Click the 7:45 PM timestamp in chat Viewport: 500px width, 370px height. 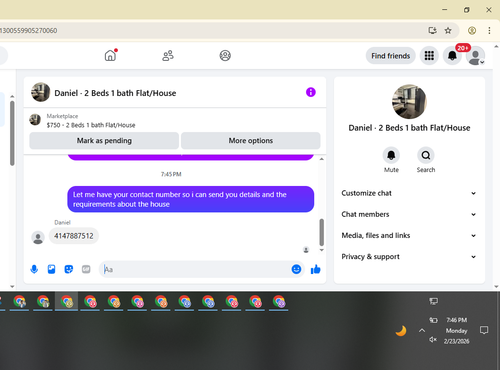(171, 174)
